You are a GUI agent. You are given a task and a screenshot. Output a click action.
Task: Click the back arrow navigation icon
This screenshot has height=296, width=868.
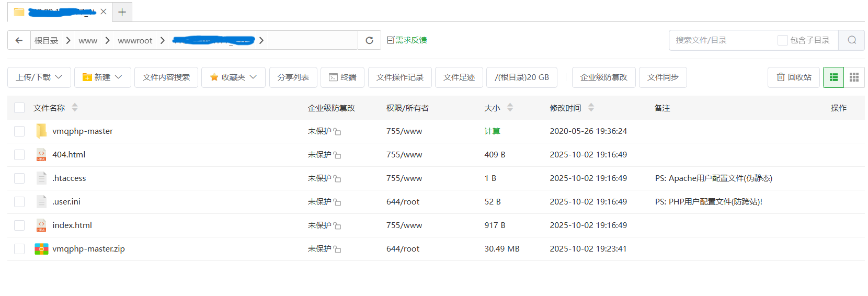[19, 40]
